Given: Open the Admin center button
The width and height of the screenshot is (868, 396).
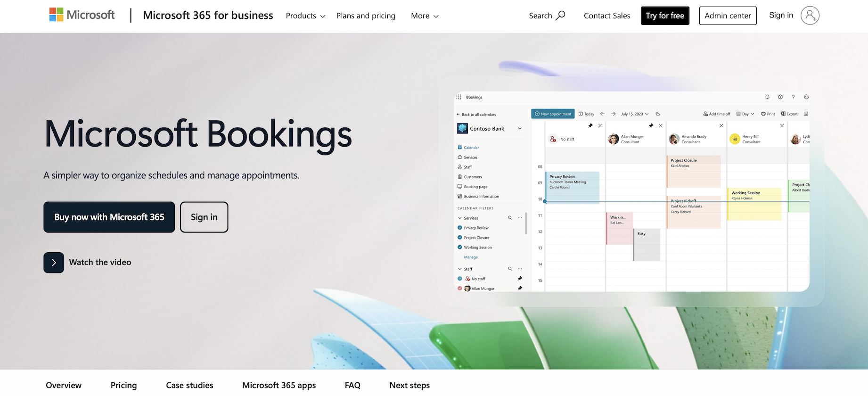Looking at the screenshot, I should (x=728, y=16).
